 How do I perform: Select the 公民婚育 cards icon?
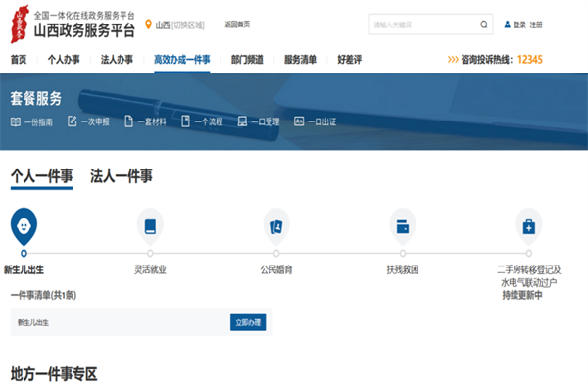(276, 226)
